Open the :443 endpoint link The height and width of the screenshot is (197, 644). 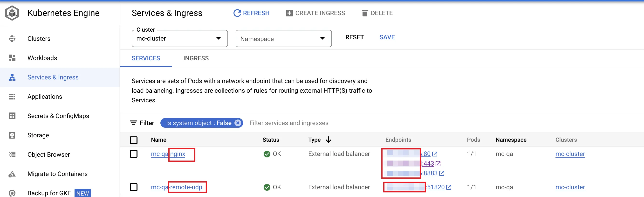click(x=428, y=164)
